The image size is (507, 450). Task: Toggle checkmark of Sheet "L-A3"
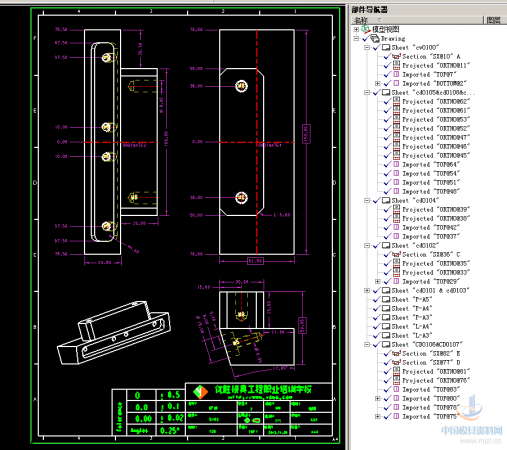(x=377, y=335)
